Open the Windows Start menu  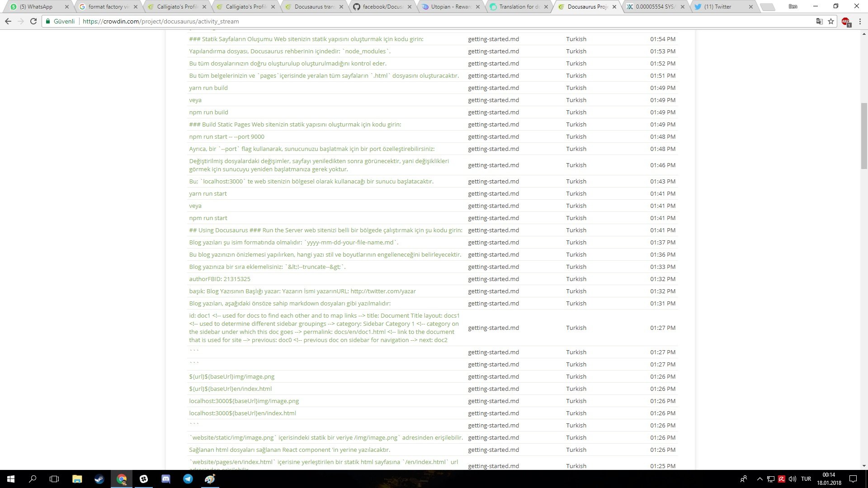[x=11, y=479]
